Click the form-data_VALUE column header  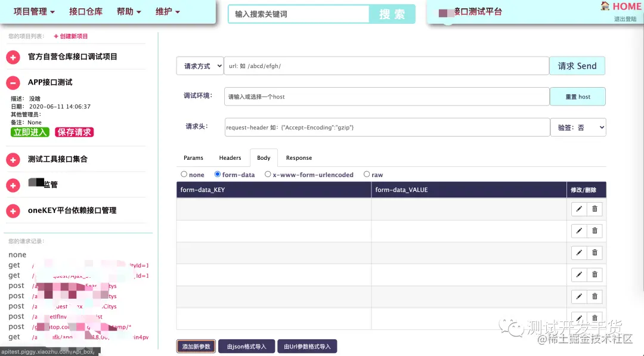(x=469, y=190)
